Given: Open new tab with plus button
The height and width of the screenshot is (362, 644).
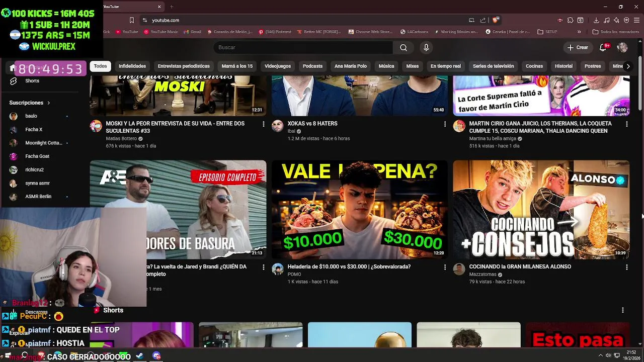Looking at the screenshot, I should click(172, 7).
